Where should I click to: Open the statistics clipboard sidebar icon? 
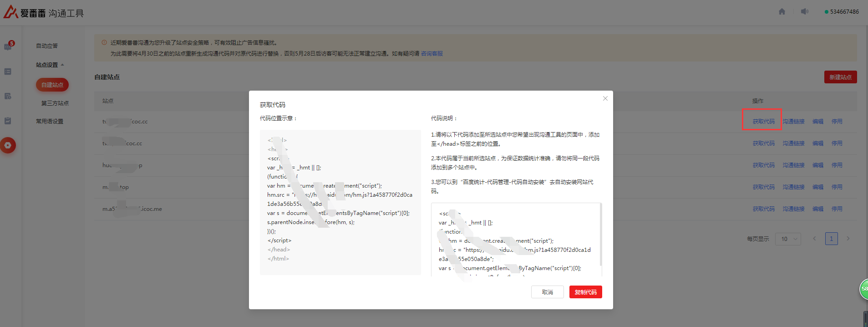click(x=8, y=121)
